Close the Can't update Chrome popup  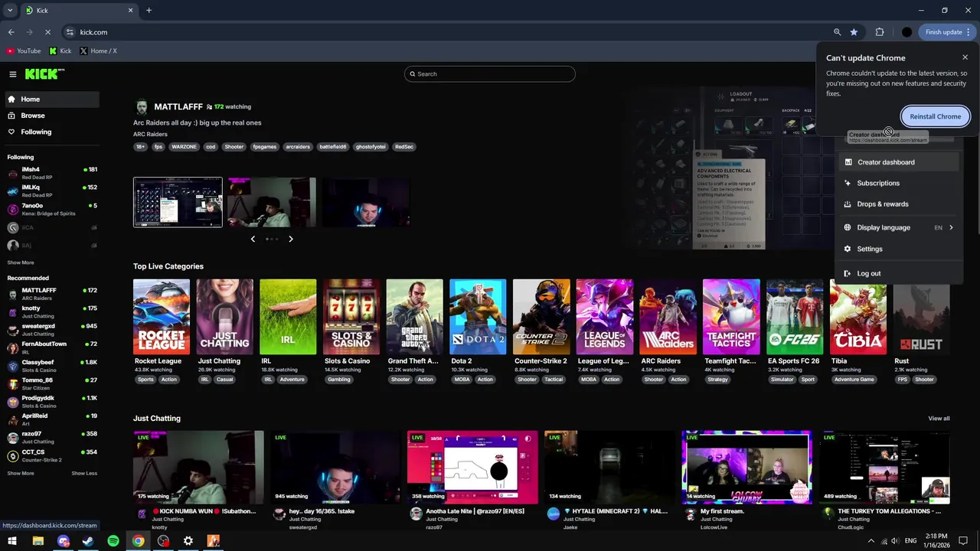(965, 57)
